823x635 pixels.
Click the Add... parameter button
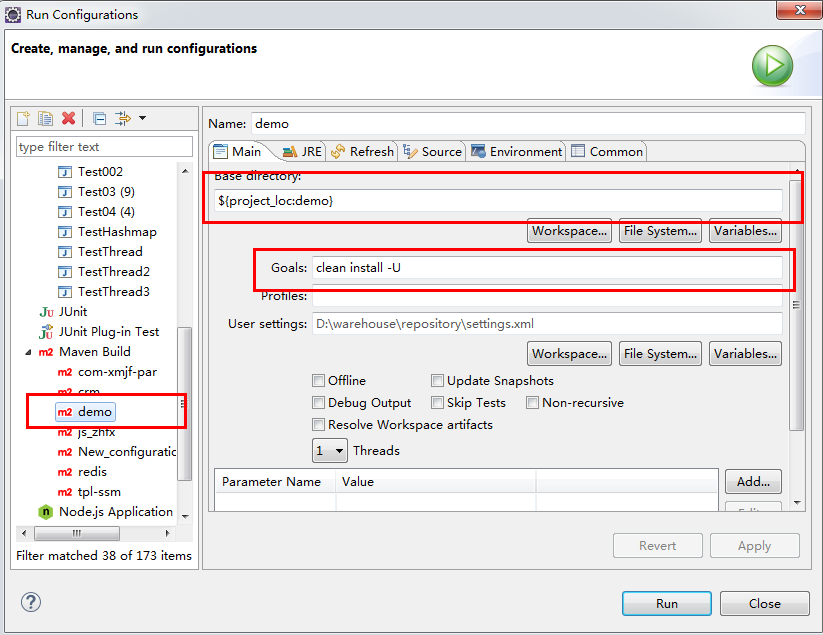[752, 481]
